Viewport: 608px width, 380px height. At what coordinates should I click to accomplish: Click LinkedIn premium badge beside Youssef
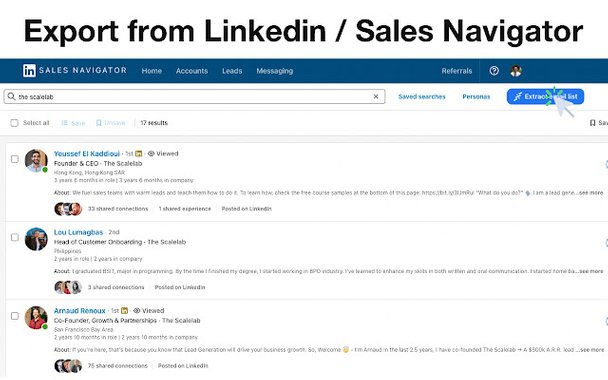138,154
